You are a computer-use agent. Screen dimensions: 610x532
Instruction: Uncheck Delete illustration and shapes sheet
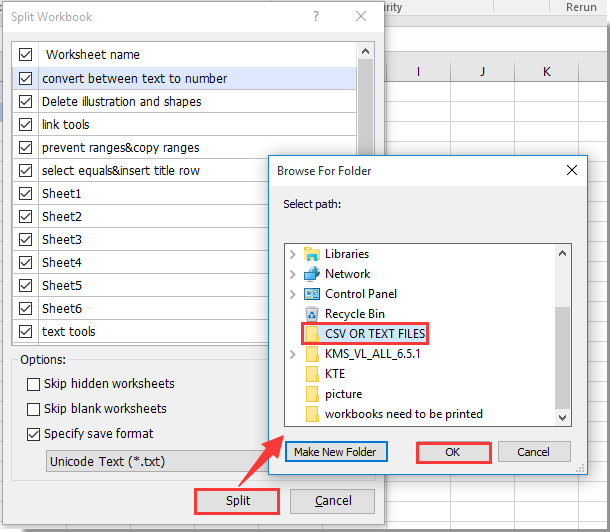click(26, 102)
